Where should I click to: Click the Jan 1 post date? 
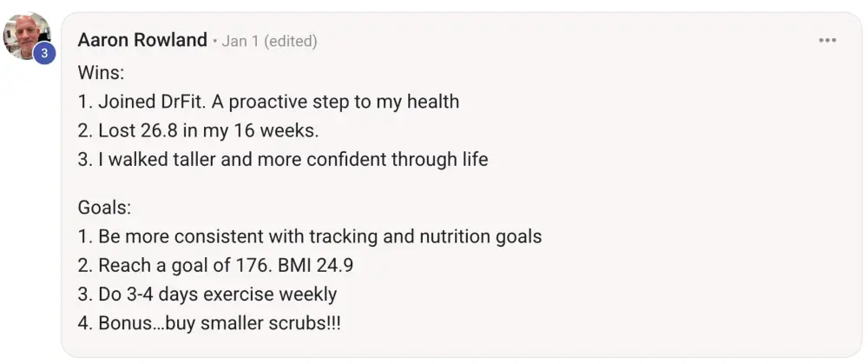point(240,42)
